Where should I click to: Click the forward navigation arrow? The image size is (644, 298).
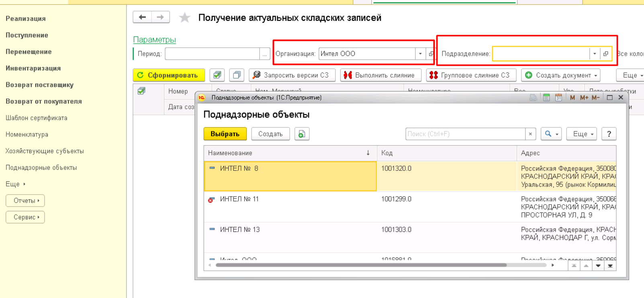160,17
